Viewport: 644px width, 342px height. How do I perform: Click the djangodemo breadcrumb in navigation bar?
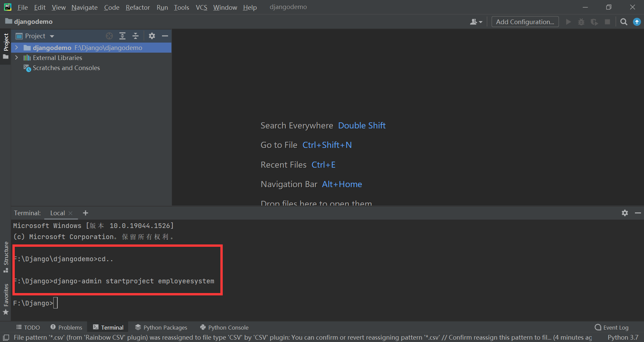pyautogui.click(x=29, y=22)
